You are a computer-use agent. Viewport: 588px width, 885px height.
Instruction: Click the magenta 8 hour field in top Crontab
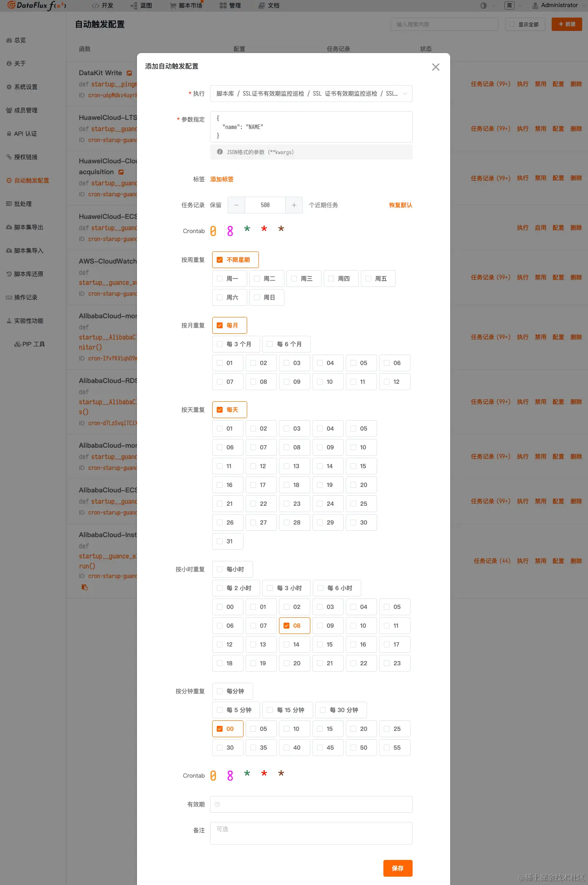tap(230, 231)
